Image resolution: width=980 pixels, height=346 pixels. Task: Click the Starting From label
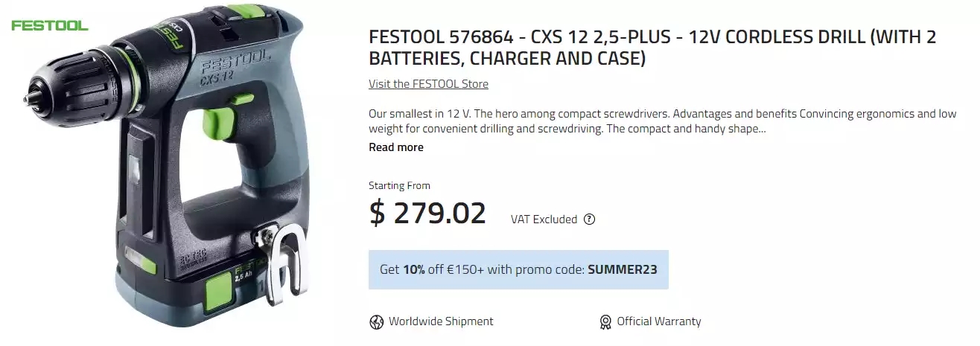click(399, 185)
